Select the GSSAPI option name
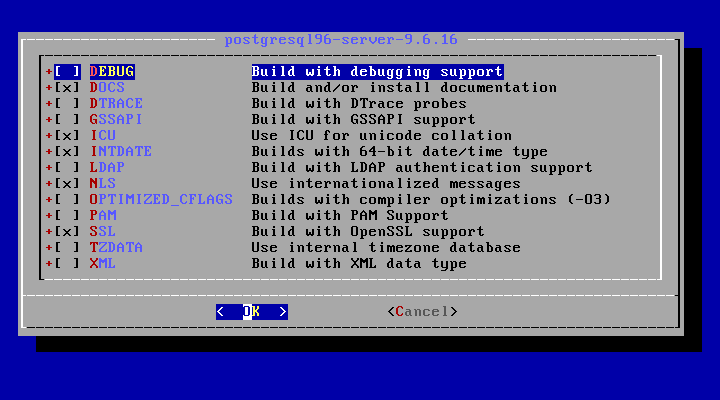720x400 pixels. coord(116,119)
